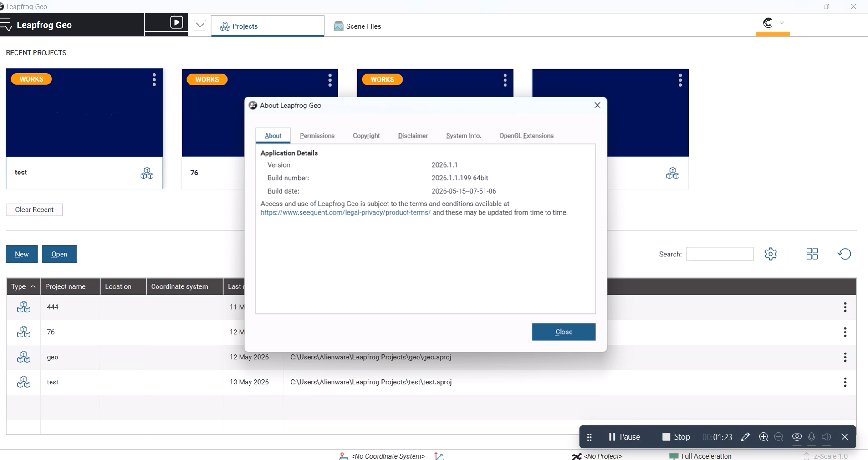Image resolution: width=868 pixels, height=460 pixels.
Task: Stop the screen recording
Action: [676, 437]
